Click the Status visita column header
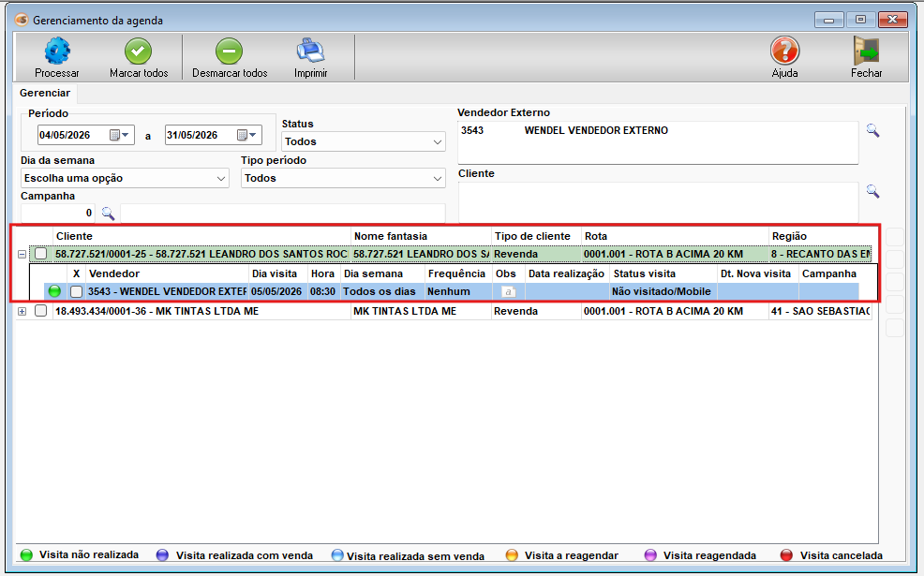Screen dimensions: 924x576 point(663,273)
